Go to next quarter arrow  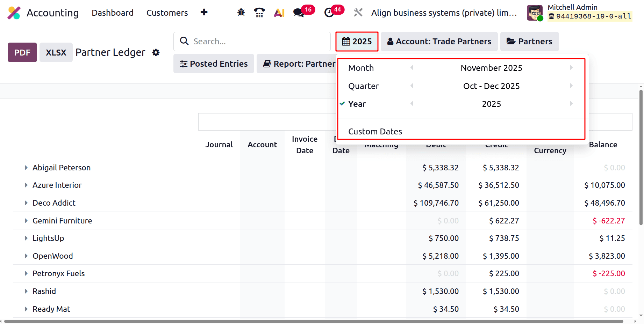coord(571,86)
